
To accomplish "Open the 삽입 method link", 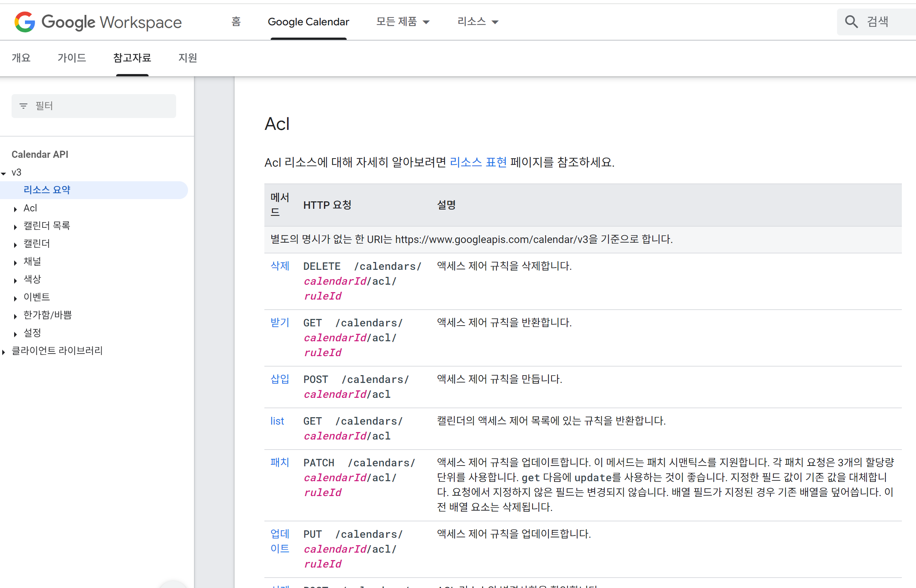I will pos(280,379).
